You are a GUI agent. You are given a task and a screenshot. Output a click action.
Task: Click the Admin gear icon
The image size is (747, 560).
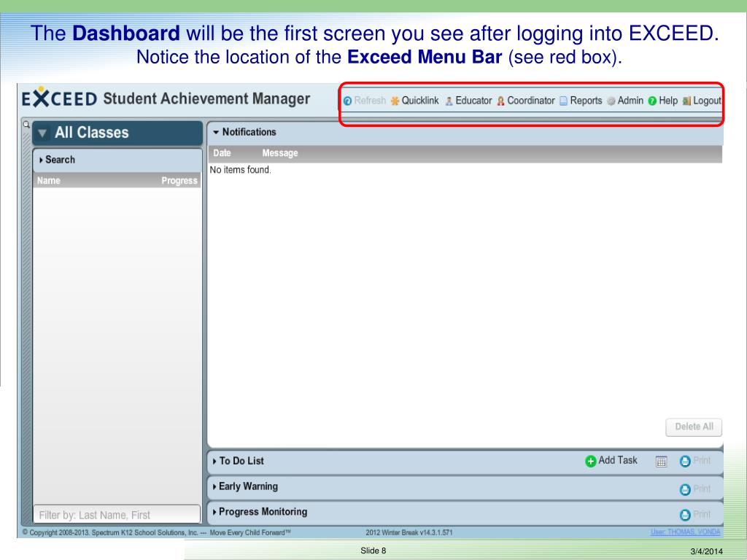(611, 101)
